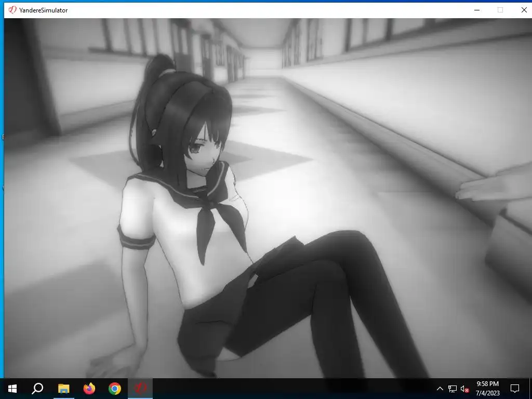Minimize the YandereSimulator window
This screenshot has height=399, width=532.
477,10
